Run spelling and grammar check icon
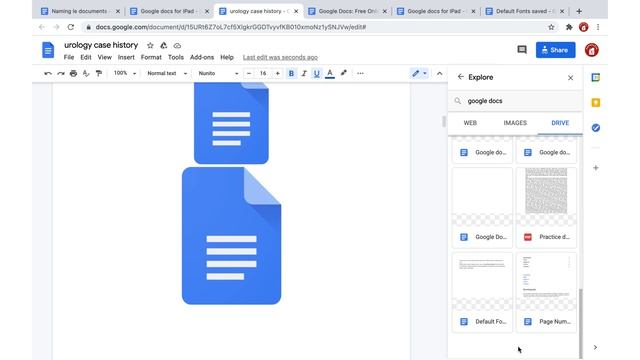The image size is (640, 360). pos(86,73)
